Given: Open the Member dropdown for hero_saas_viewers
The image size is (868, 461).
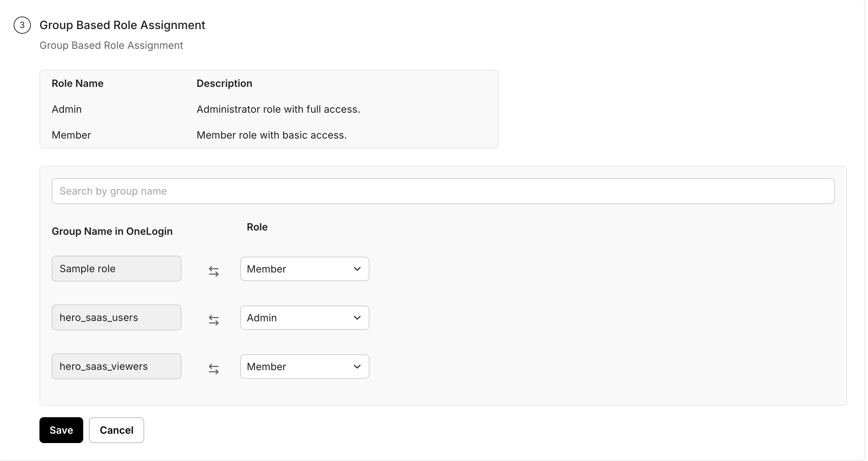Looking at the screenshot, I should (x=304, y=367).
